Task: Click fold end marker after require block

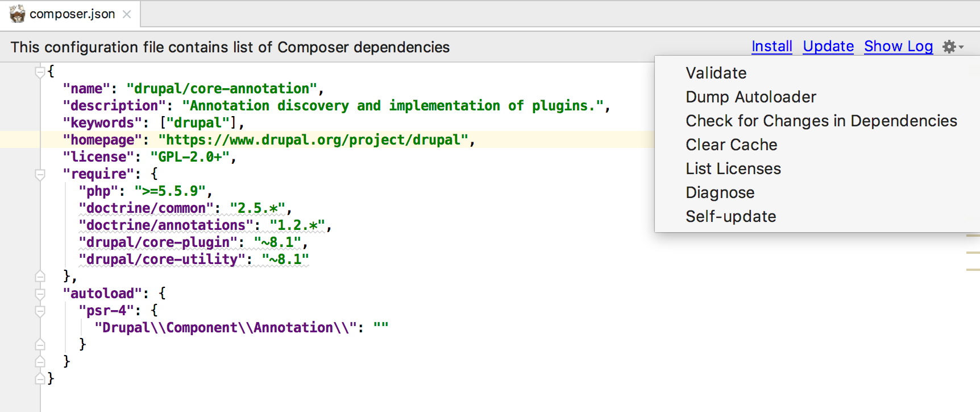Action: [x=40, y=277]
